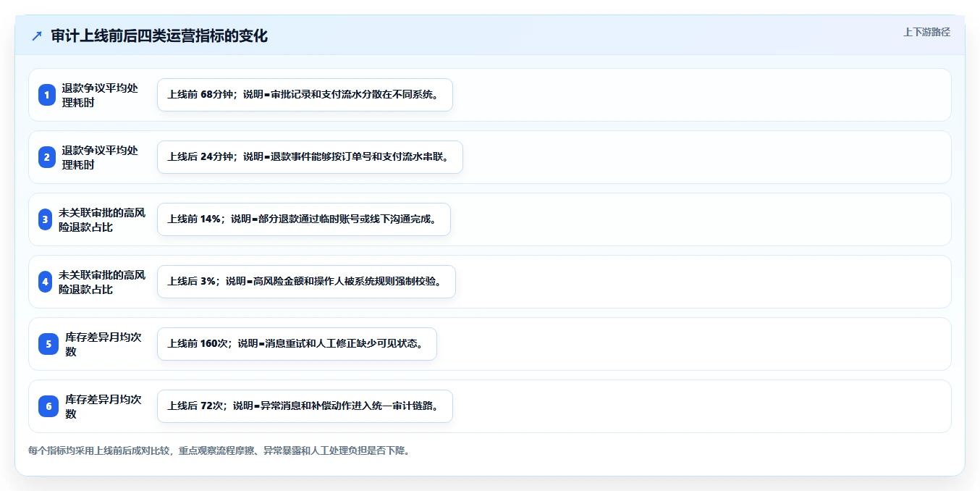Select the 上线后 72次 detail box

coord(305,406)
